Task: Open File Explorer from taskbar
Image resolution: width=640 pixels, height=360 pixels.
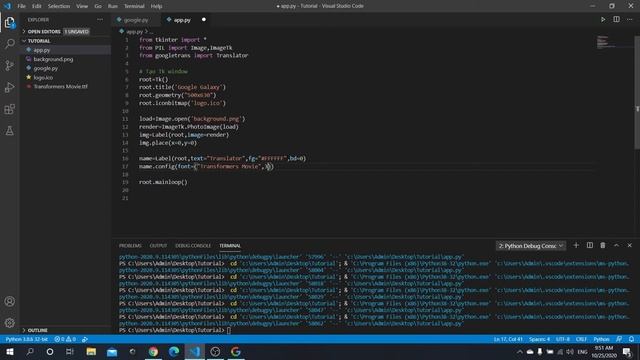Action: click(x=91, y=351)
